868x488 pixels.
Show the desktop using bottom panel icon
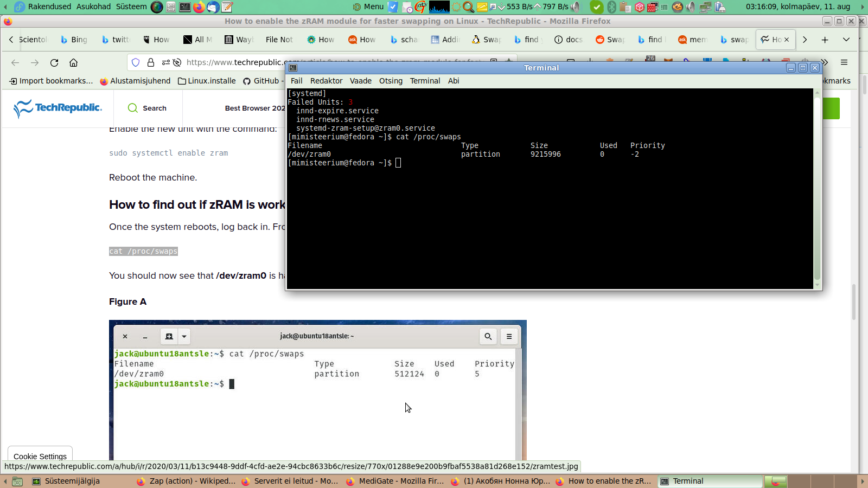tap(17, 481)
